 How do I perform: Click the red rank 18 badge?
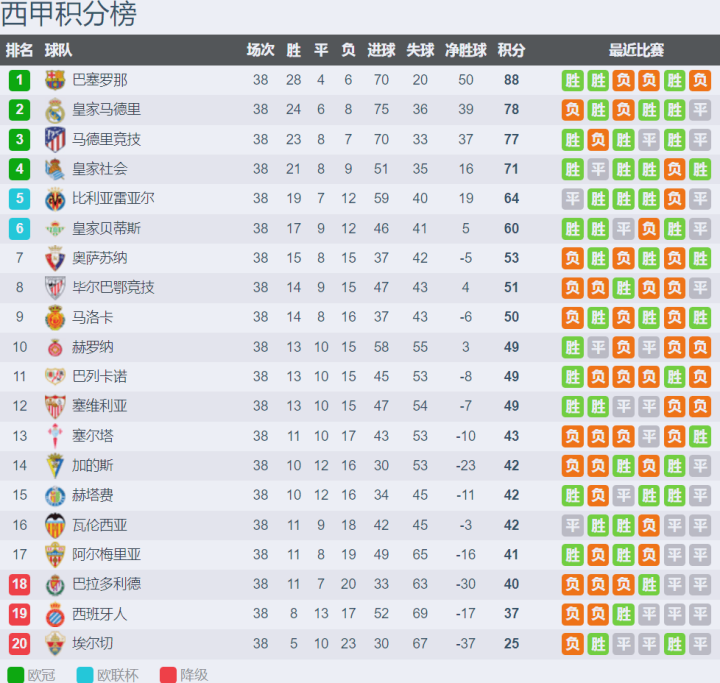pos(20,584)
